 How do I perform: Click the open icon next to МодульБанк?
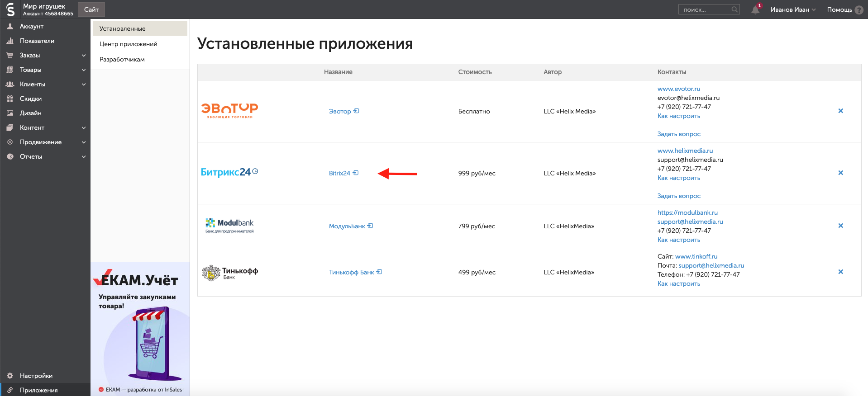click(x=370, y=226)
